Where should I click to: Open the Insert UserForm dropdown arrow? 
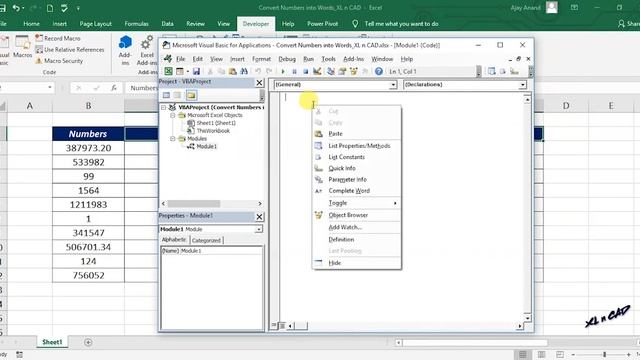pos(187,72)
